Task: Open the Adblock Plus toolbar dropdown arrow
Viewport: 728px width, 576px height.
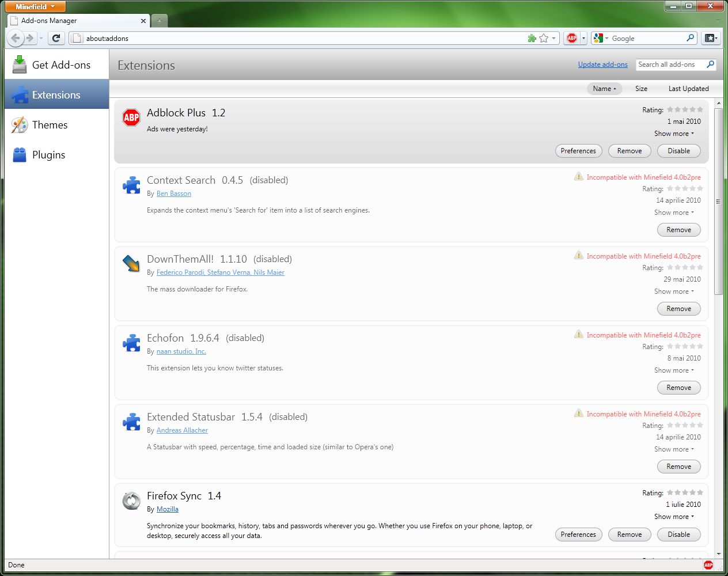Action: [583, 39]
